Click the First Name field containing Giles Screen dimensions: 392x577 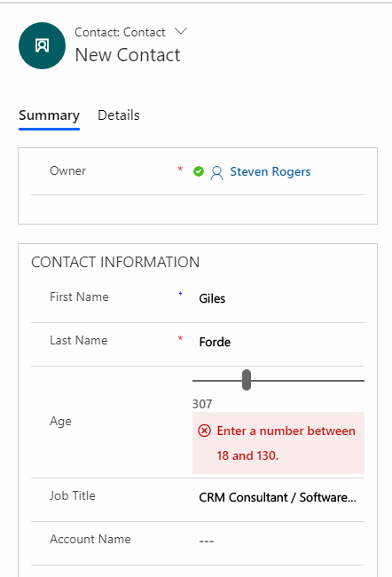(x=278, y=298)
